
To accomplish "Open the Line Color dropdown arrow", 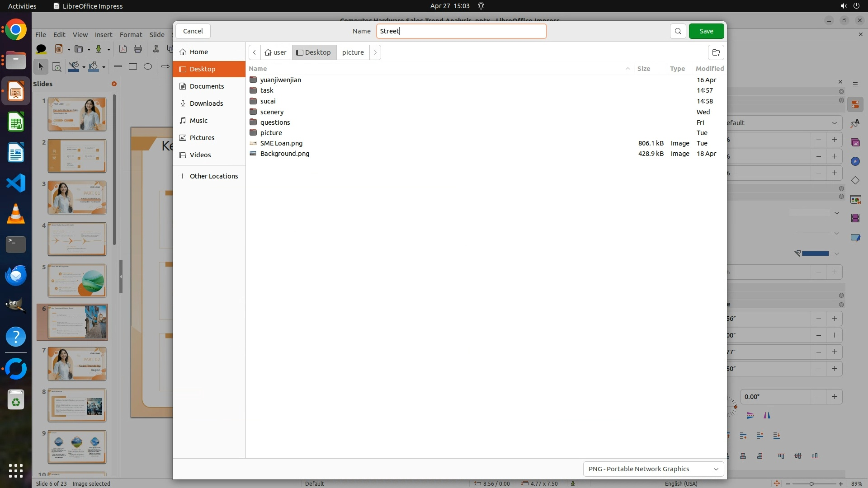I will pyautogui.click(x=84, y=67).
